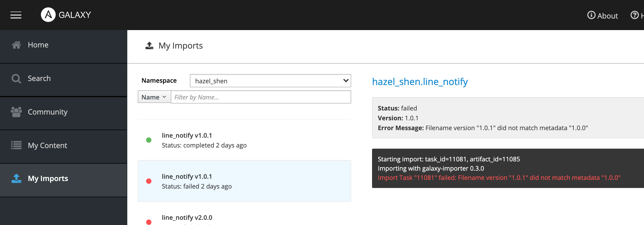Open the hamburger navigation menu
644x225 pixels.
16,15
